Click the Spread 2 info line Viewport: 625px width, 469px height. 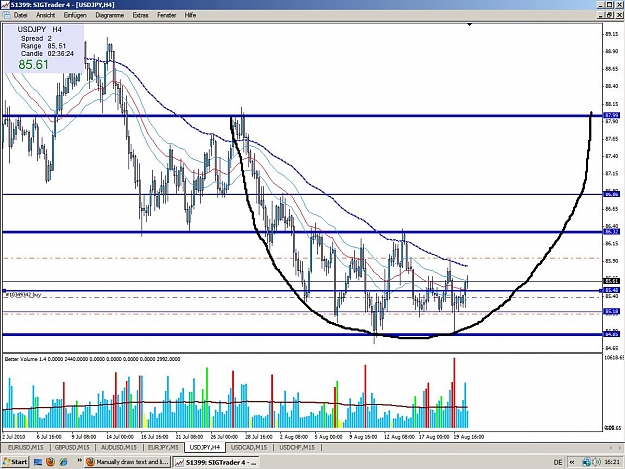click(x=36, y=38)
